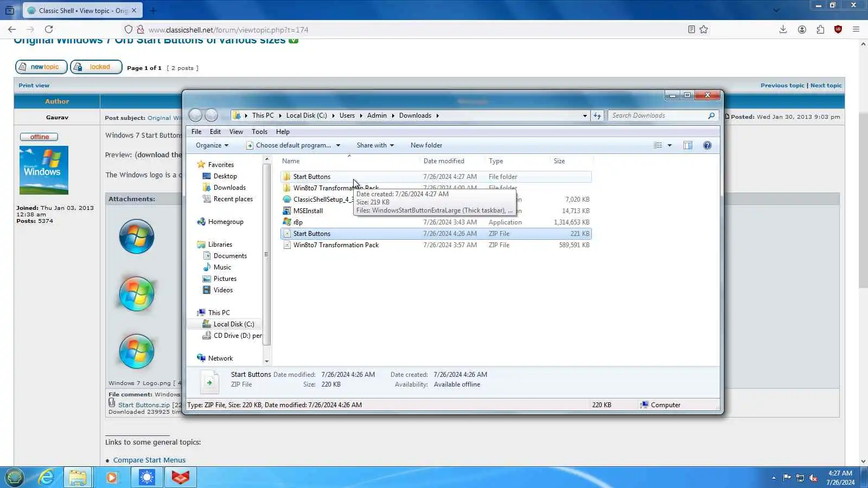Viewport: 868px width, 488px height.
Task: Sort files by the Date modified column
Action: point(452,161)
